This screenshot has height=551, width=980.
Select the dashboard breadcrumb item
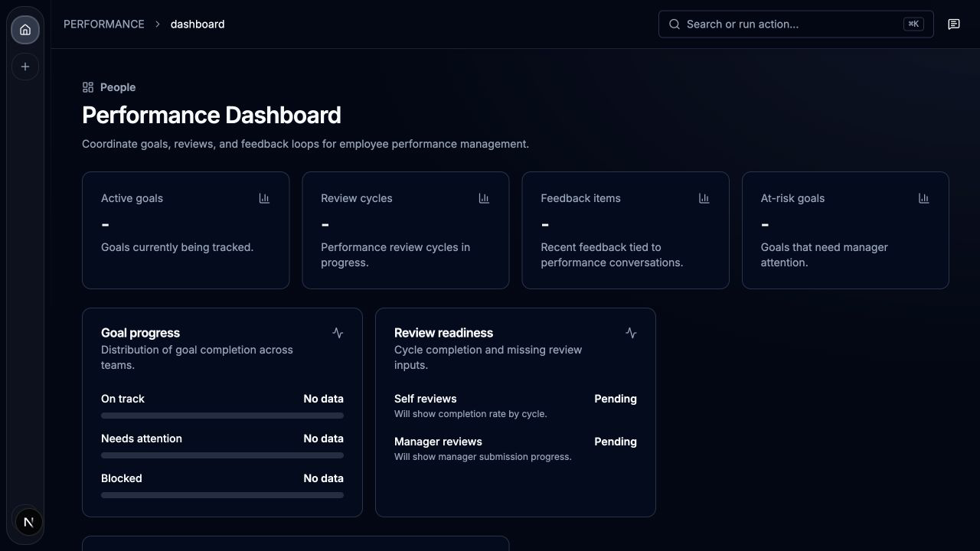pyautogui.click(x=198, y=24)
